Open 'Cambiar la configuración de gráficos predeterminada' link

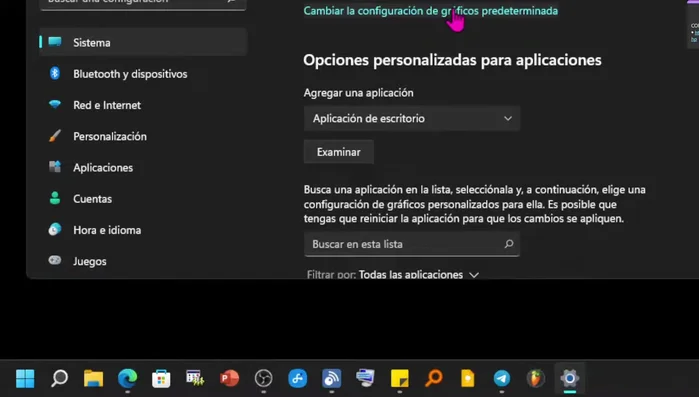click(x=431, y=11)
